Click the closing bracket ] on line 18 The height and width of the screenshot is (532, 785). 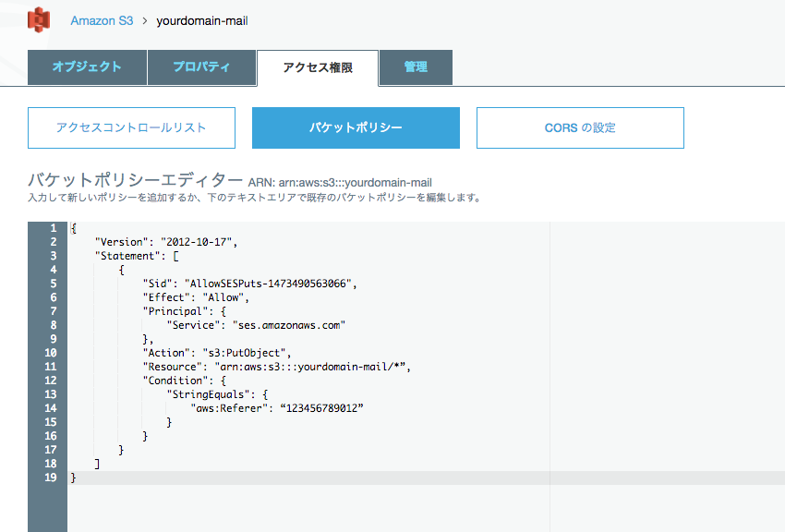[97, 464]
